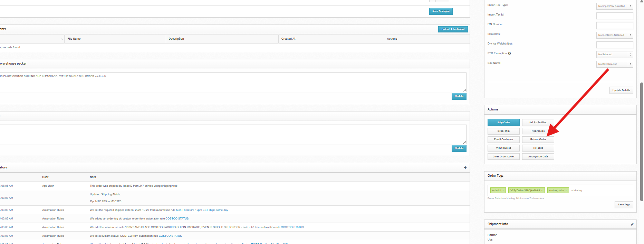Image resolution: width=644 pixels, height=244 pixels.
Task: Open COSTCO STATUS link in custom status row
Action: 170,236
